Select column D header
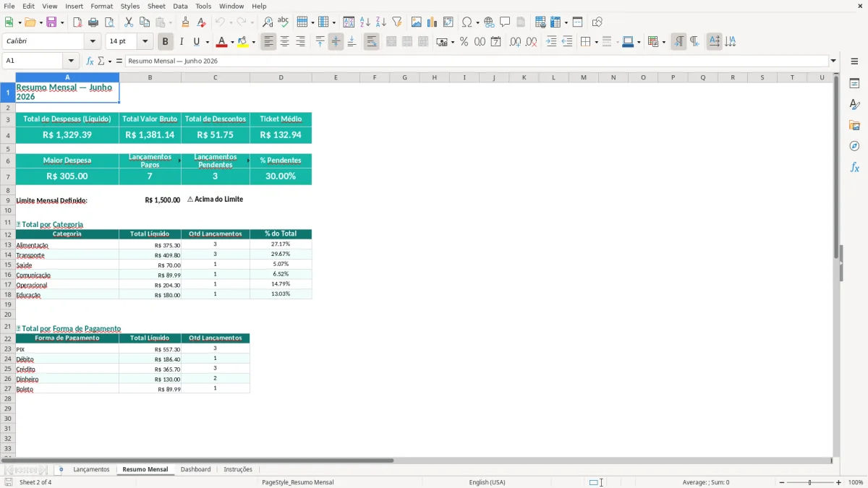Viewport: 868px width, 488px height. click(x=281, y=77)
